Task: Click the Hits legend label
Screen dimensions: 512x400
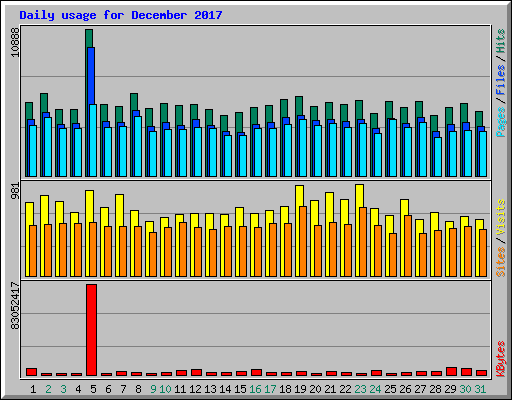Action: tap(501, 41)
